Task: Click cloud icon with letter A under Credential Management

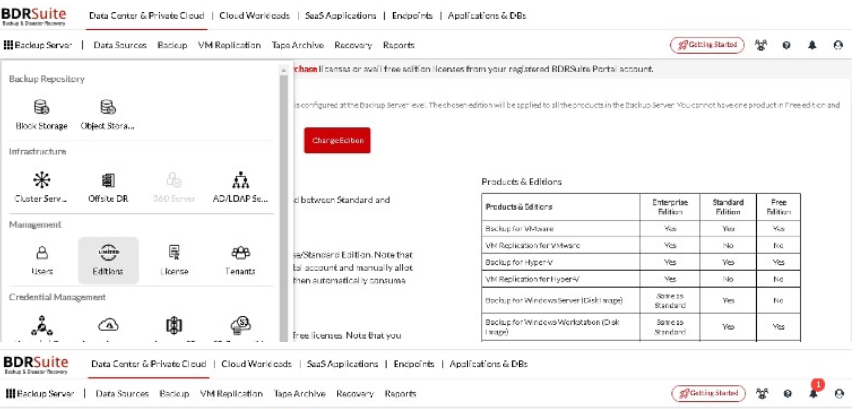Action: tap(108, 325)
